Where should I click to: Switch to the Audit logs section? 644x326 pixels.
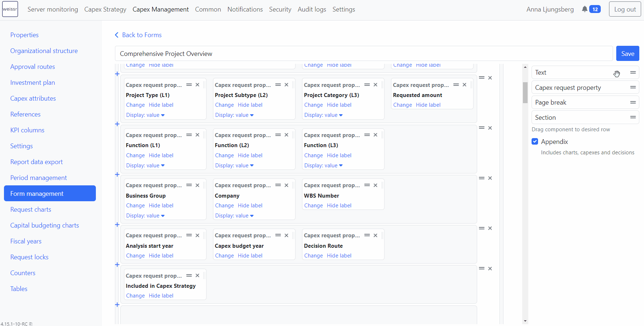point(312,9)
